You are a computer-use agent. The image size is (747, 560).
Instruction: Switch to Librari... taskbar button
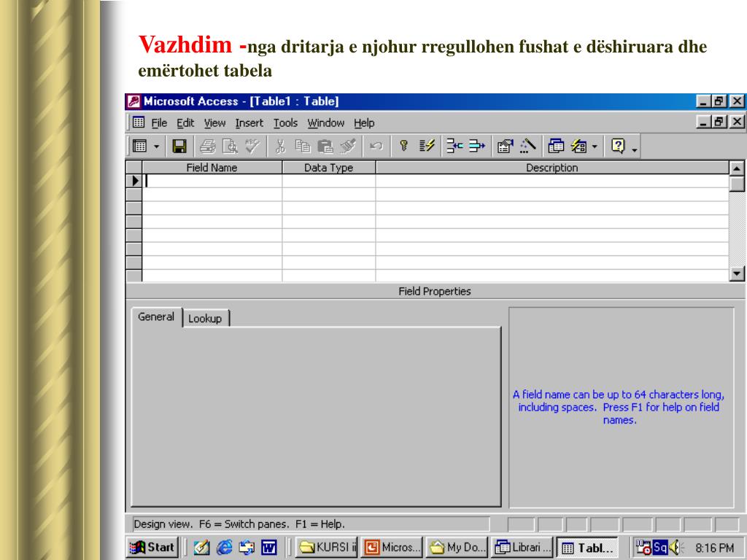click(x=522, y=547)
